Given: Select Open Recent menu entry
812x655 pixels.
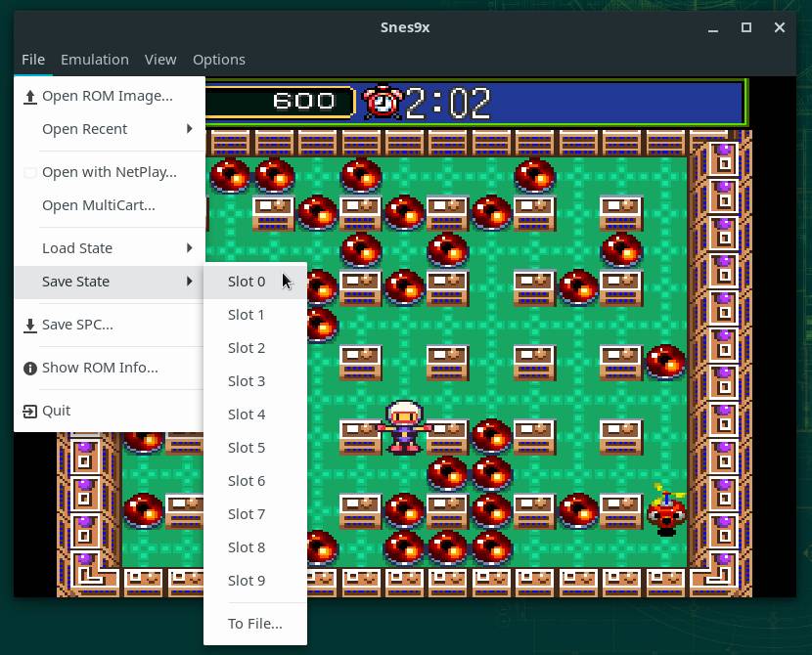Looking at the screenshot, I should [x=110, y=129].
